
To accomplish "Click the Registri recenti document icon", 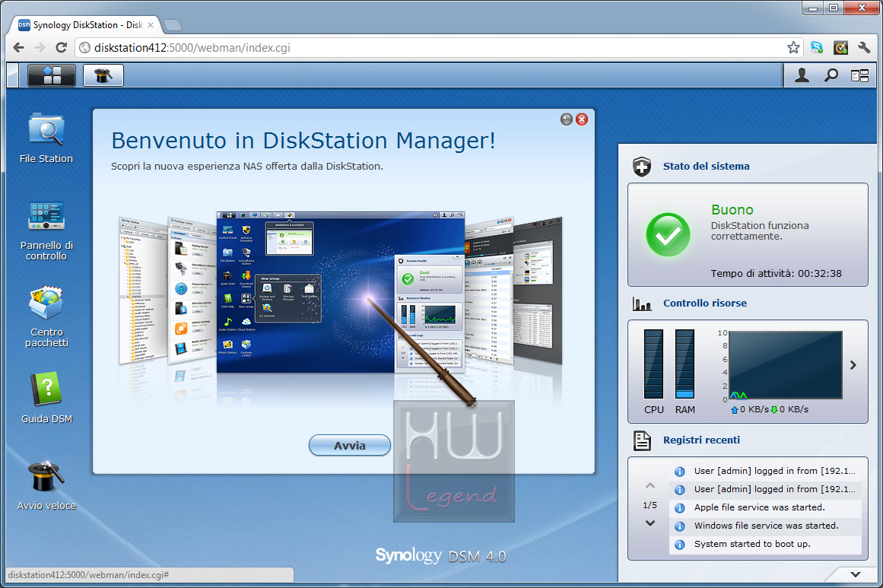I will tap(642, 440).
